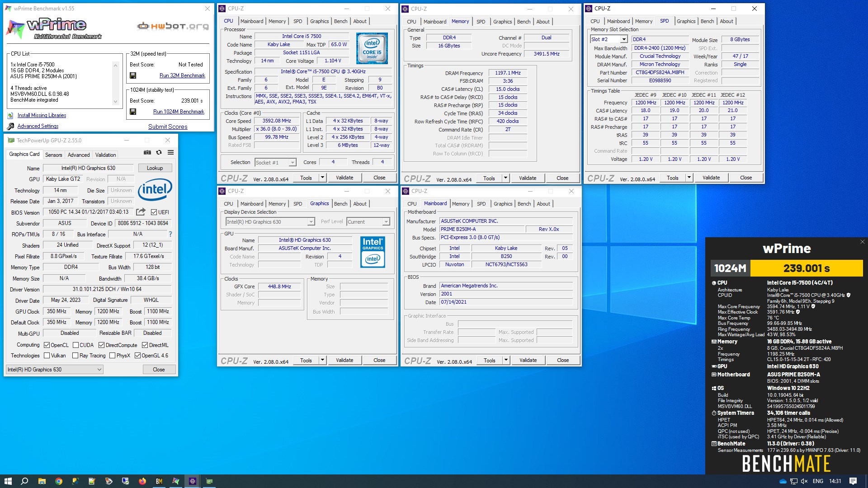Click the save icon beside 32M Best Score
The width and height of the screenshot is (868, 488).
tap(133, 75)
